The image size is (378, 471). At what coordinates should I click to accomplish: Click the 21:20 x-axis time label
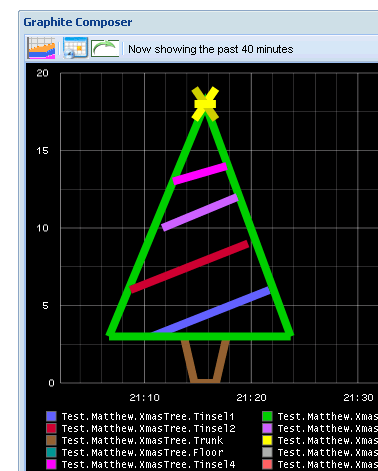pyautogui.click(x=251, y=398)
